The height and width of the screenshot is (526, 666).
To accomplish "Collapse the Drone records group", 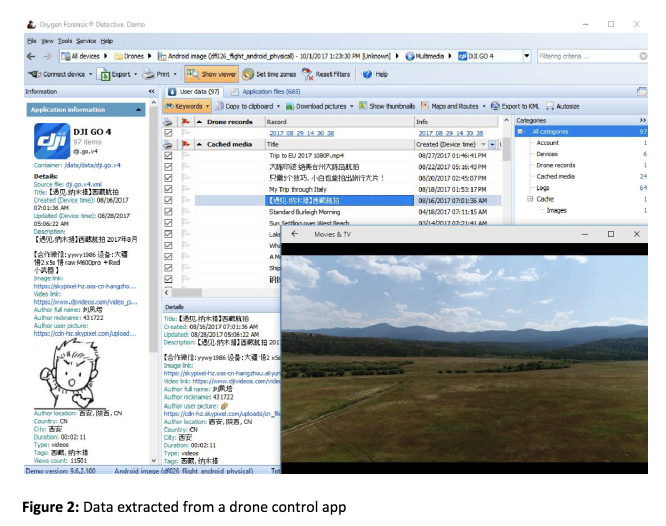I will point(199,122).
